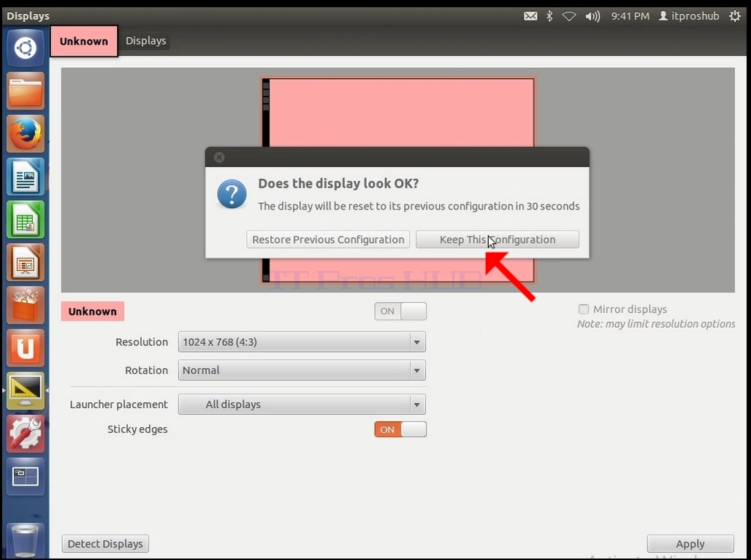Click the 30 seconds reset message text
This screenshot has height=560, width=751.
pos(419,207)
